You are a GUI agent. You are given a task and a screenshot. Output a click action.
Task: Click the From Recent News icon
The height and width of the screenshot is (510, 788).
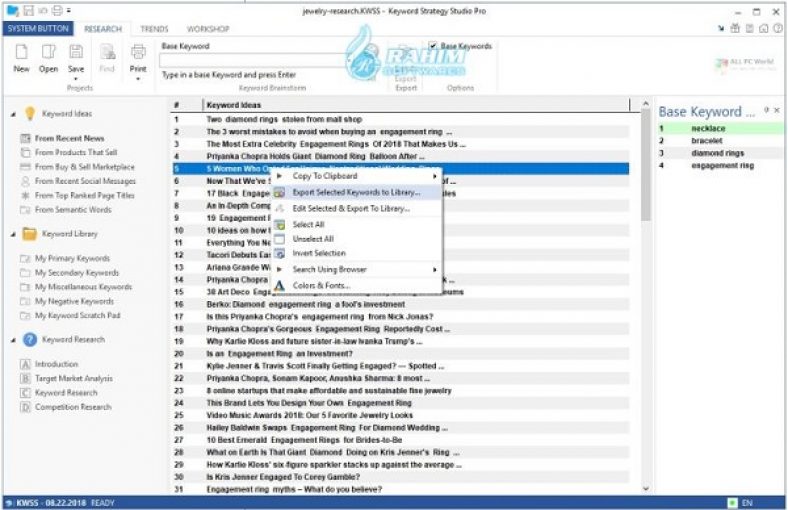click(25, 138)
